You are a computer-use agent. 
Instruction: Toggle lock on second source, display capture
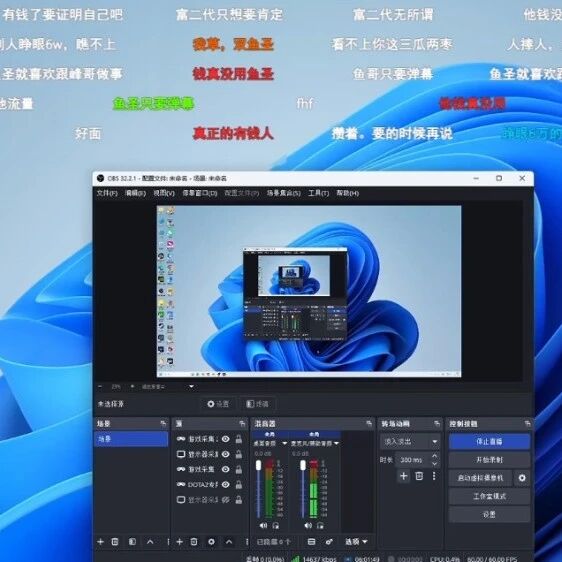tap(238, 454)
